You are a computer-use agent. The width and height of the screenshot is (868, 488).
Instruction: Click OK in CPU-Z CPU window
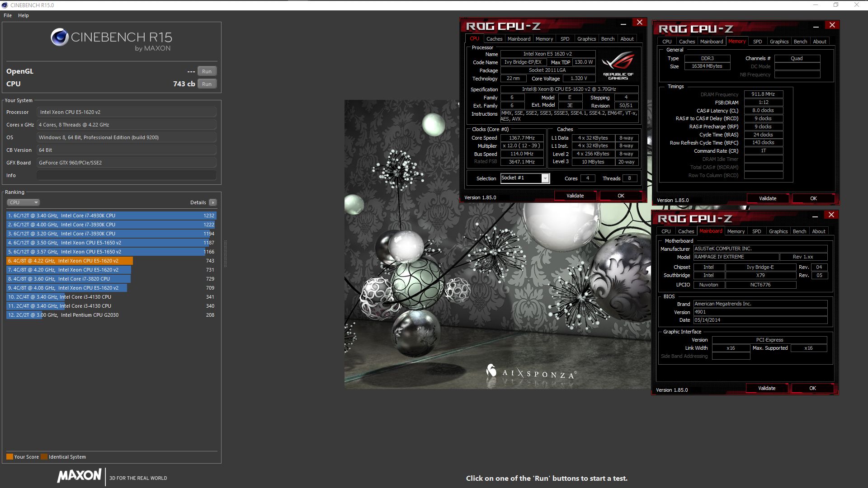[621, 196]
